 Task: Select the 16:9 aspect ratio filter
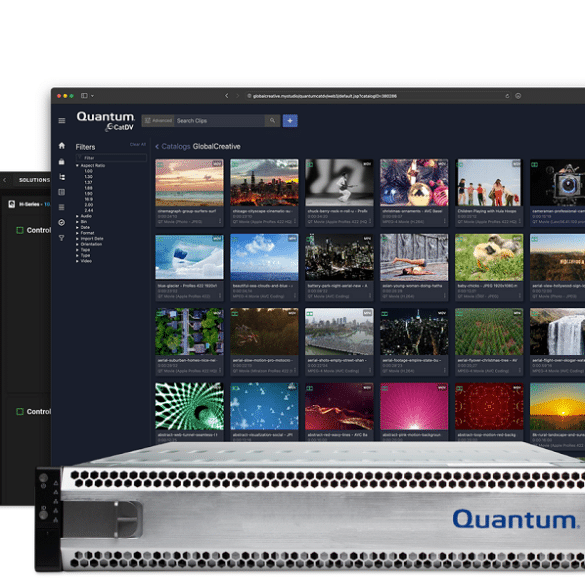88,200
